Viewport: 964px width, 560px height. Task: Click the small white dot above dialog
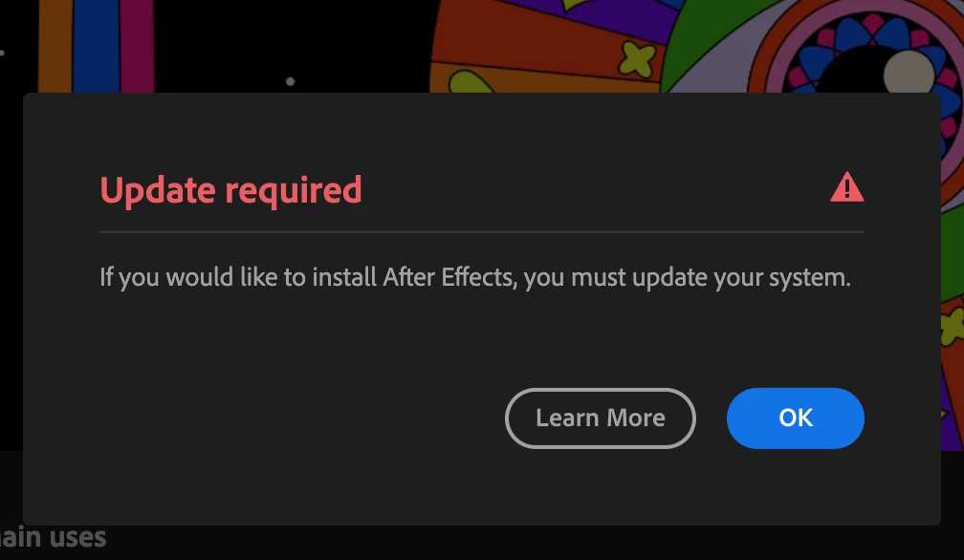click(290, 81)
